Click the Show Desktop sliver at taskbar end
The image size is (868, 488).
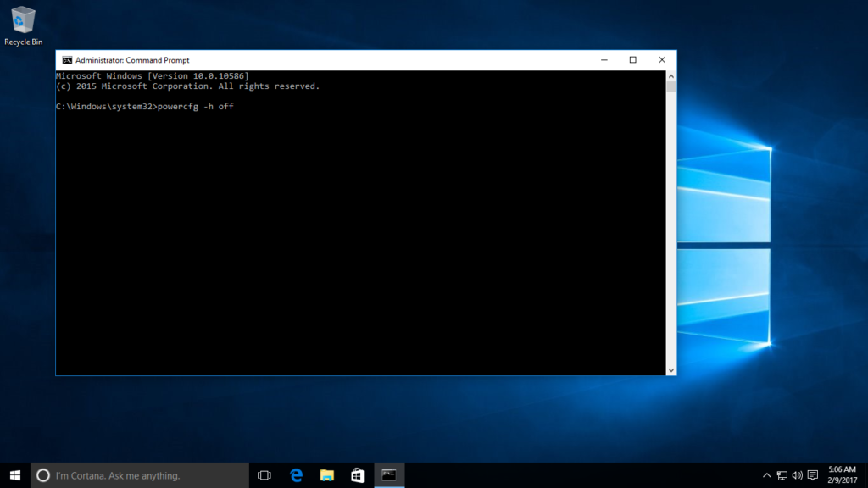pyautogui.click(x=865, y=475)
